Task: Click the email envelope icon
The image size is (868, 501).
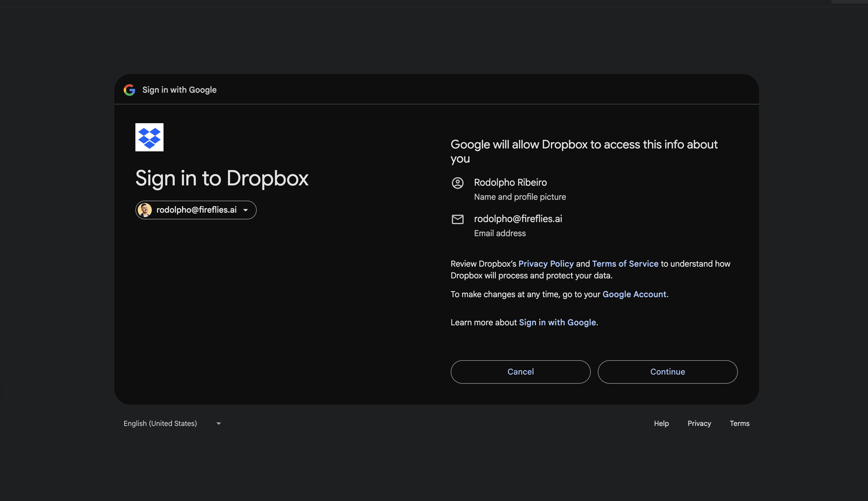Action: [x=457, y=219]
